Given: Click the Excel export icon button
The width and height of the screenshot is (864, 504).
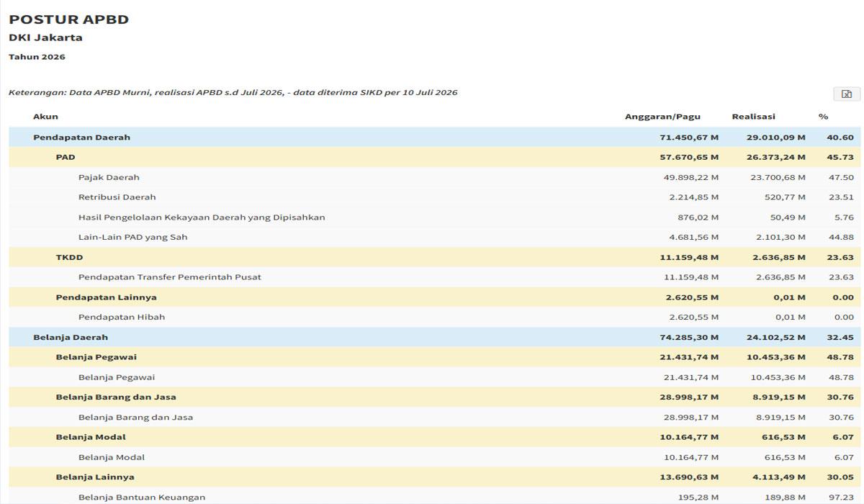Looking at the screenshot, I should coord(847,94).
